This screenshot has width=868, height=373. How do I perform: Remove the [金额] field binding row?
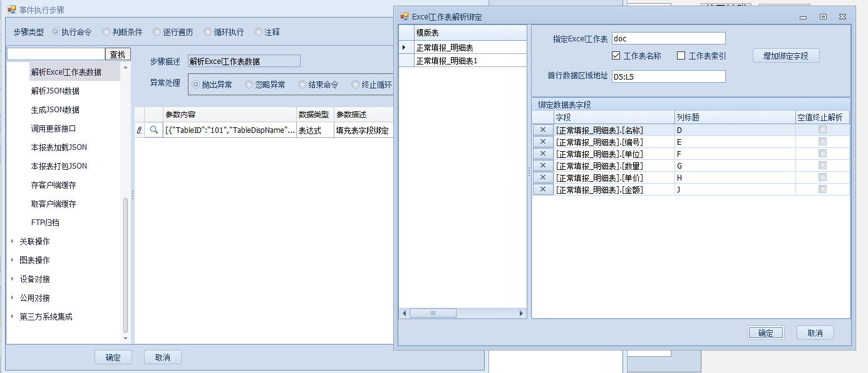coord(542,189)
